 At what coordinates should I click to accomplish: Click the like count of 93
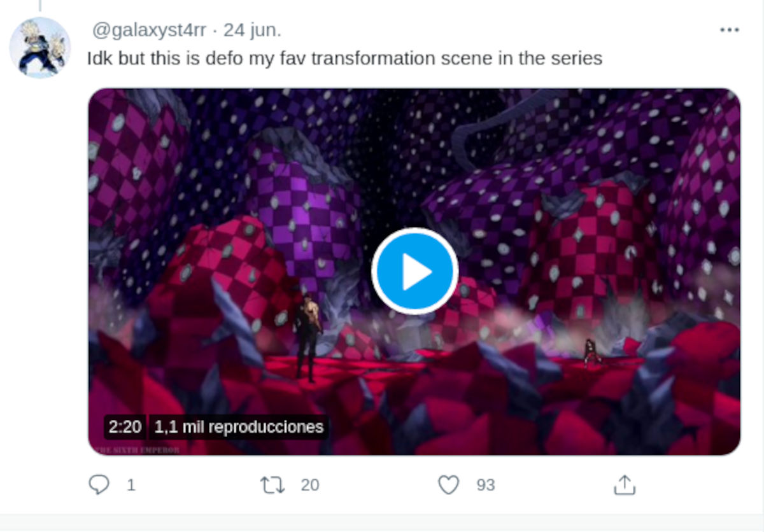[486, 486]
